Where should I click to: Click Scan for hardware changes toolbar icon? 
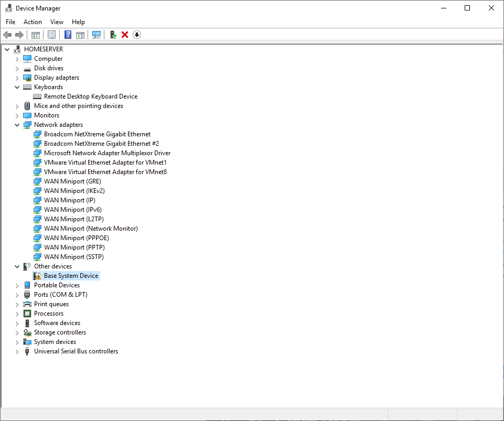pos(96,35)
